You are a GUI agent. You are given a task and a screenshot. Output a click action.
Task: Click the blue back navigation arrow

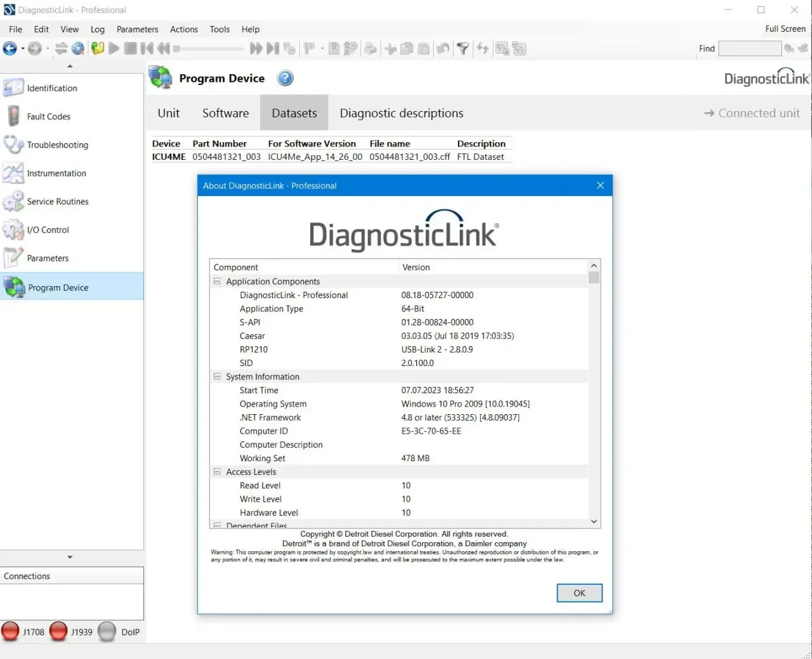(10, 49)
